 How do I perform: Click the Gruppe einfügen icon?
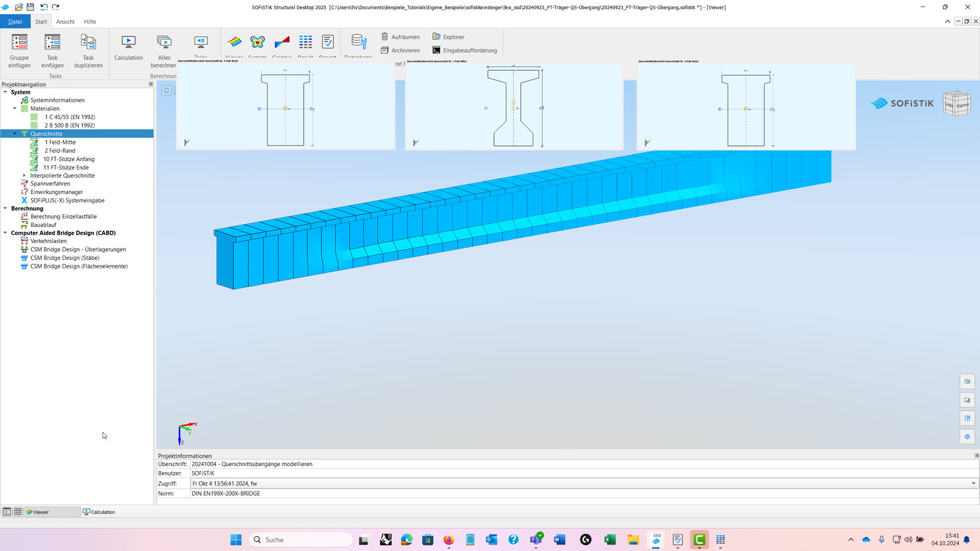pyautogui.click(x=19, y=42)
